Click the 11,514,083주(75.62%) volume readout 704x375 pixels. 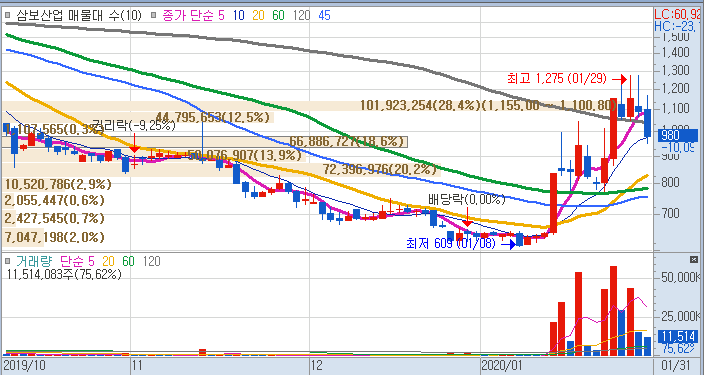click(x=64, y=274)
